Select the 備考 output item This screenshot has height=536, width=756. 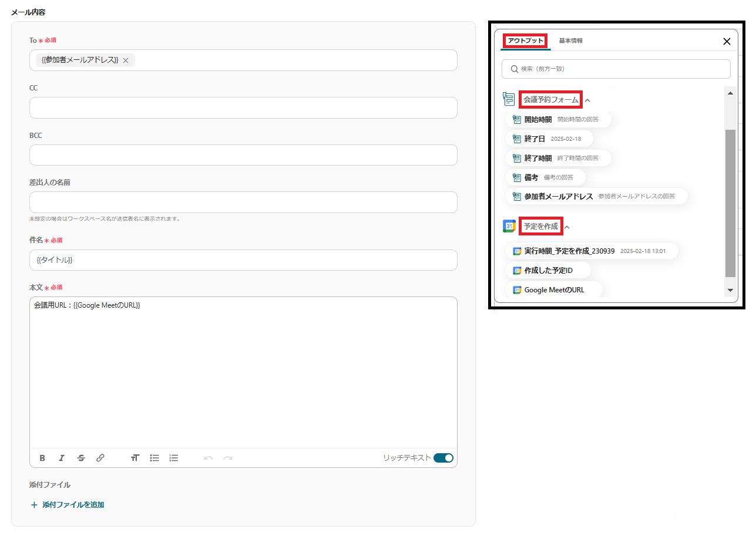tap(545, 177)
